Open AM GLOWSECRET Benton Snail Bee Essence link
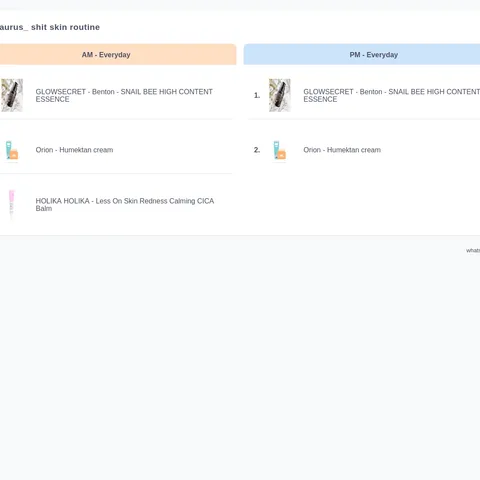Viewport: 480px width, 480px height. (x=124, y=95)
